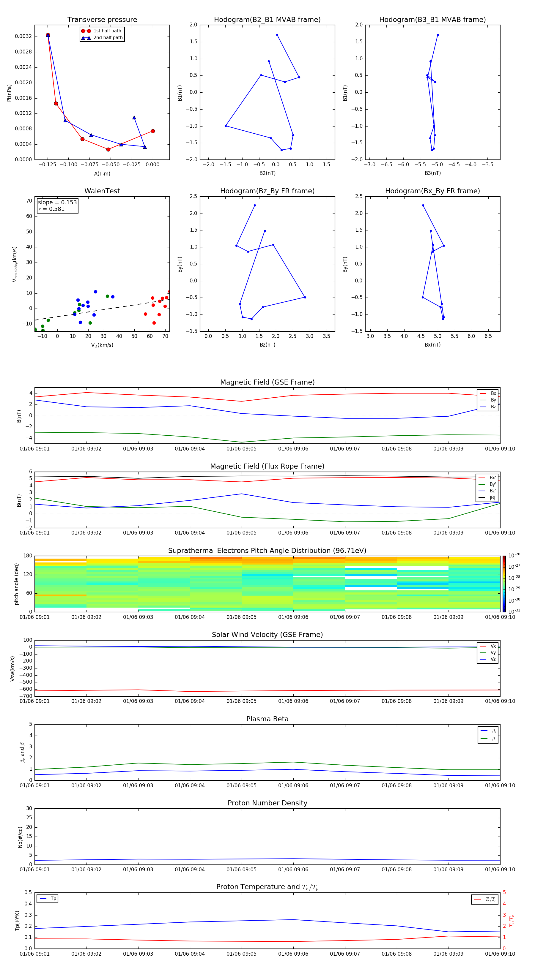The width and height of the screenshot is (535, 980).
Task: Select the Proton Number Density title
Action: [267, 803]
